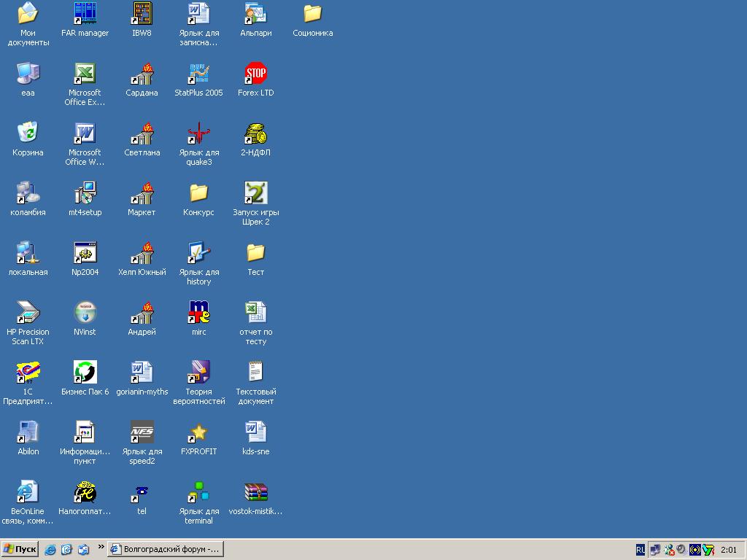The height and width of the screenshot is (560, 747).
Task: Click the mirc shortcut icon
Action: [x=198, y=312]
